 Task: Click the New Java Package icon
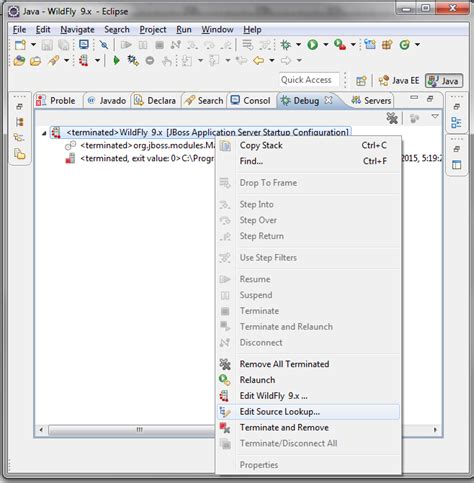(387, 44)
